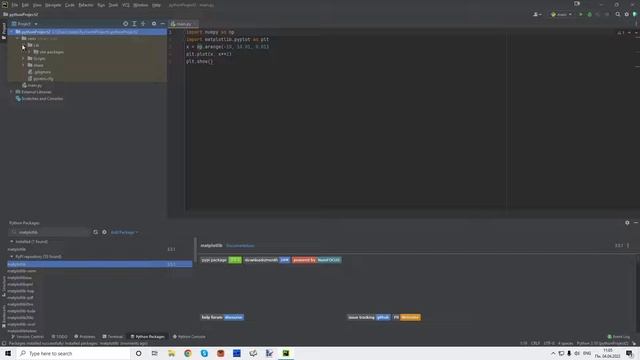Click the Locate/Select Opened File icon in Project panel

coord(125,24)
